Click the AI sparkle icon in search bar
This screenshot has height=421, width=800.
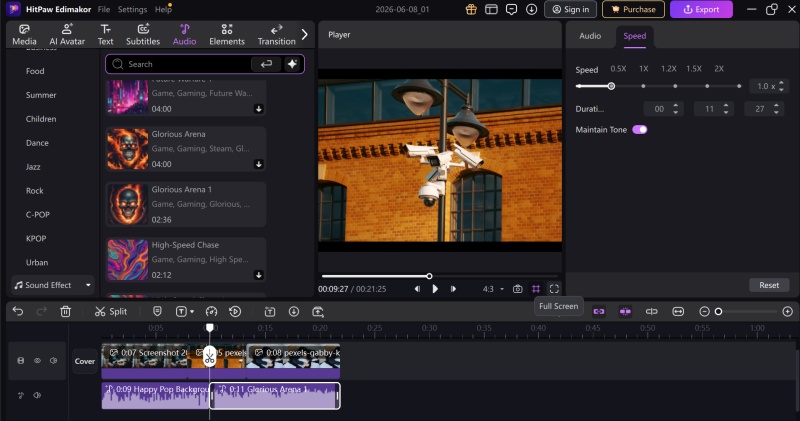(292, 64)
